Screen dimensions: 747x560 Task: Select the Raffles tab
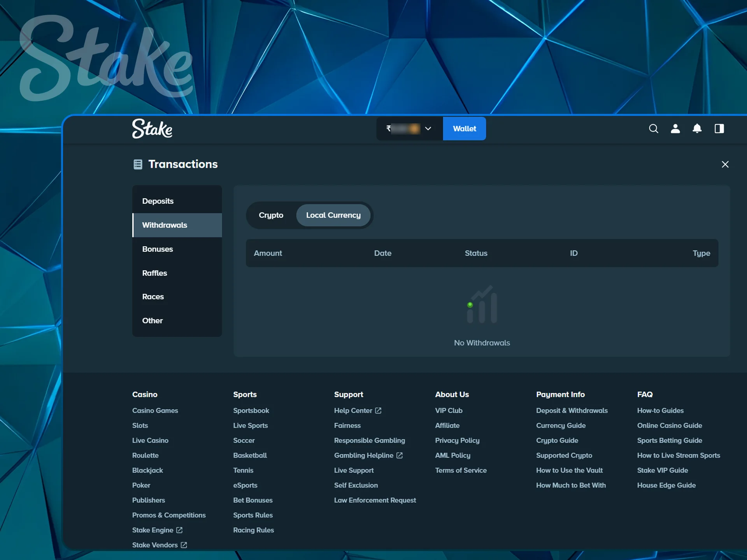click(x=177, y=273)
